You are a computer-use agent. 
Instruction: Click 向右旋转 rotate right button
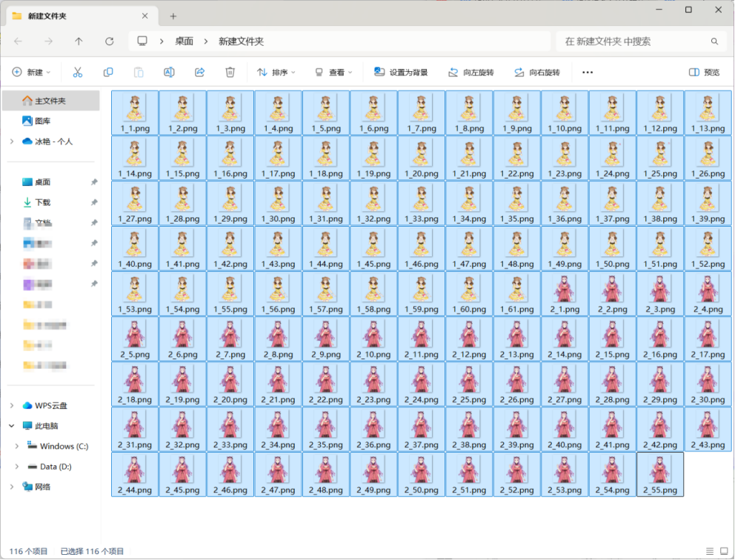tap(537, 72)
